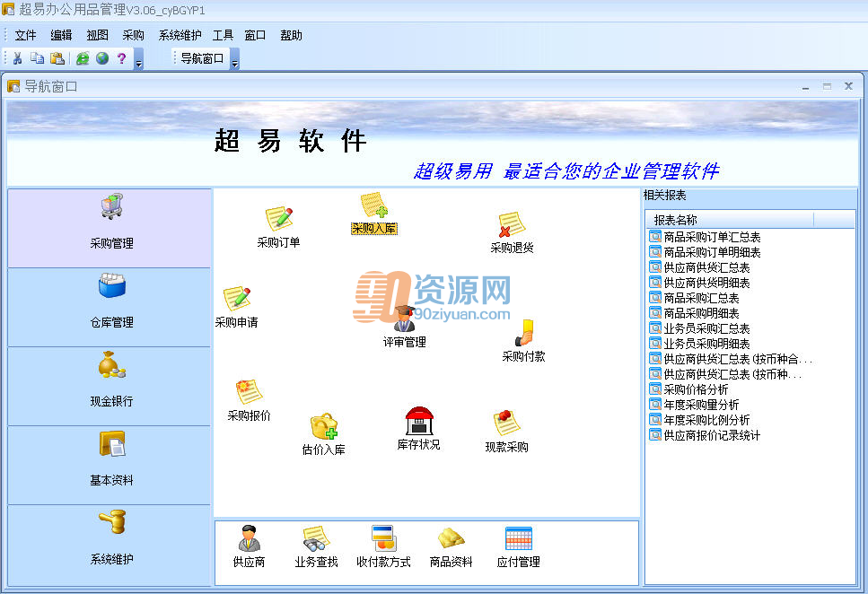The width and height of the screenshot is (868, 594).
Task: Select 现金银行 money bag sidebar icon
Action: pyautogui.click(x=112, y=365)
